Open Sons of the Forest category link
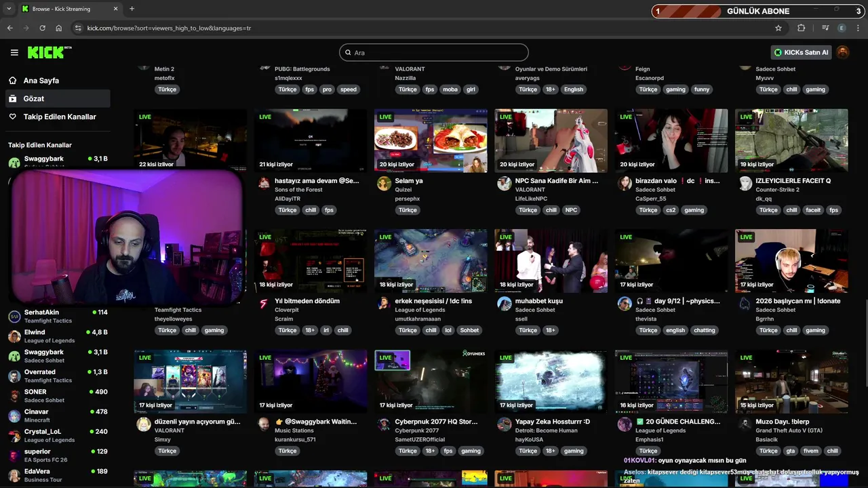Screen dimensions: 868x488 [298, 190]
